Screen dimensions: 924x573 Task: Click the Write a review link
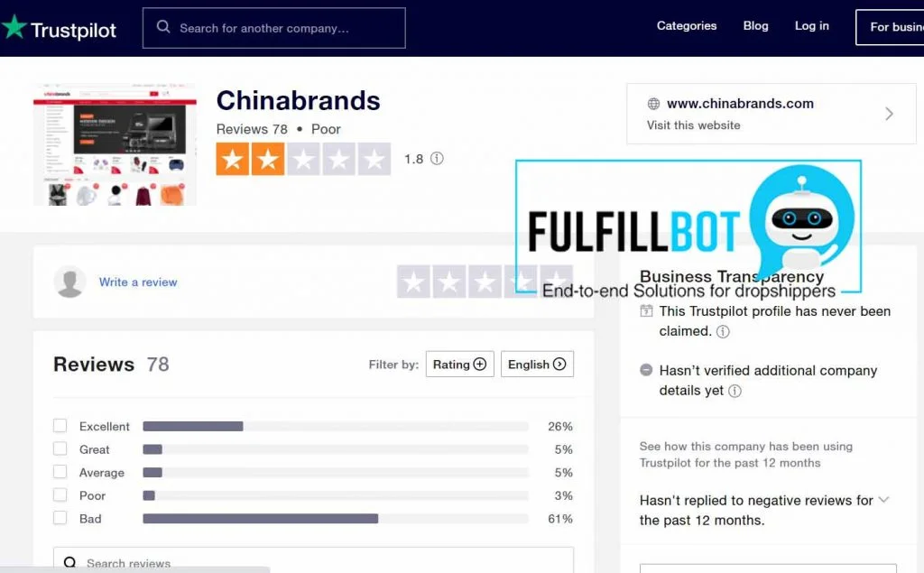click(138, 282)
